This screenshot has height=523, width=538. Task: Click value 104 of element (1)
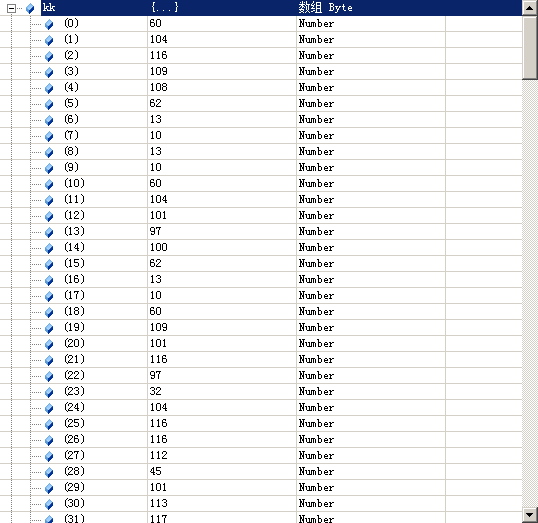(x=159, y=39)
